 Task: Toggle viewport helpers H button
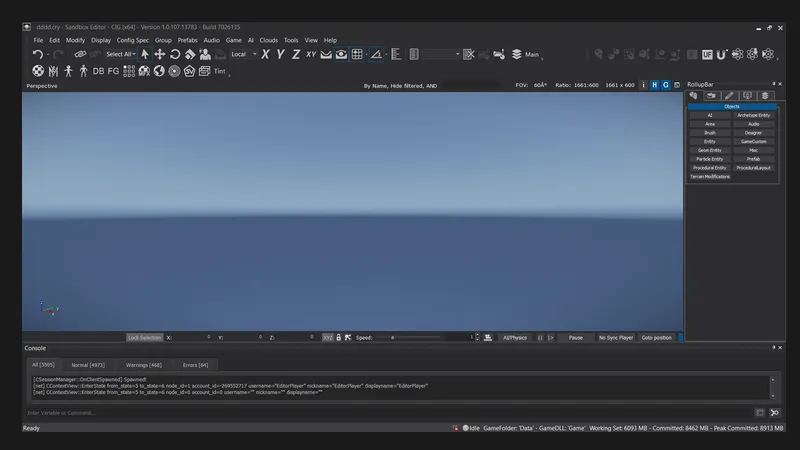pyautogui.click(x=655, y=85)
